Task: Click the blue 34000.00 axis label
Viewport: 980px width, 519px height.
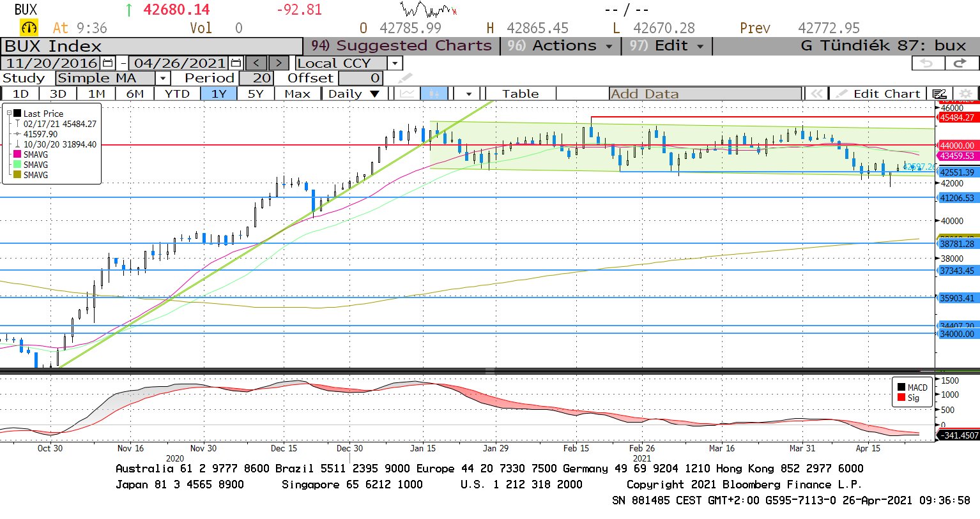Action: pyautogui.click(x=957, y=334)
